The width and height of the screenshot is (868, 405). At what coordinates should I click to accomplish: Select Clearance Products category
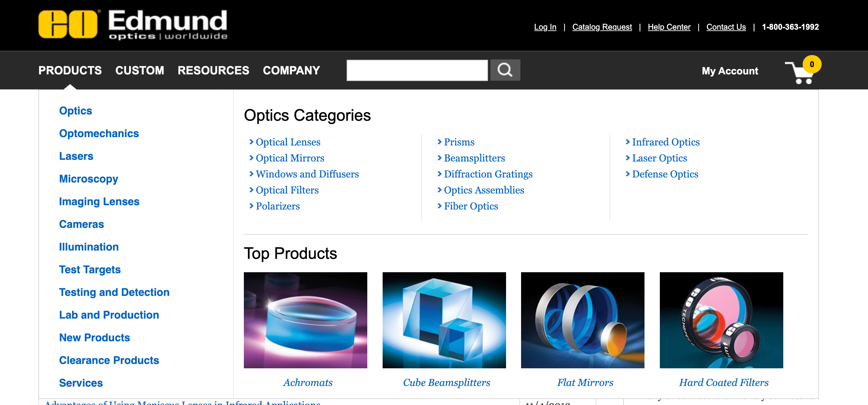[x=109, y=360]
